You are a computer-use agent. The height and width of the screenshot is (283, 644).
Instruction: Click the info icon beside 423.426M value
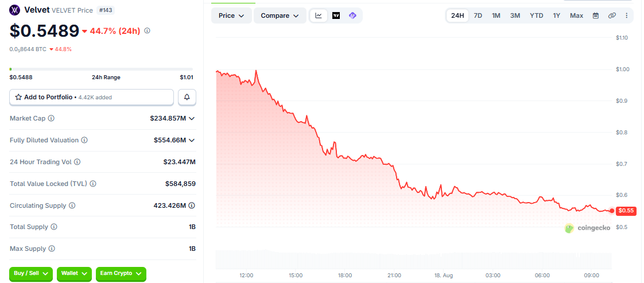point(191,206)
